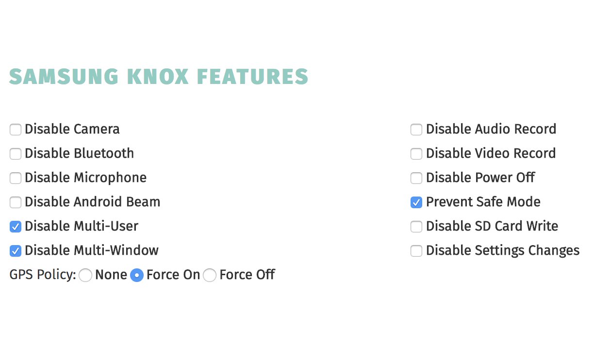This screenshot has height=364, width=594.
Task: Enable the Disable Power Off checkbox
Action: tap(416, 178)
